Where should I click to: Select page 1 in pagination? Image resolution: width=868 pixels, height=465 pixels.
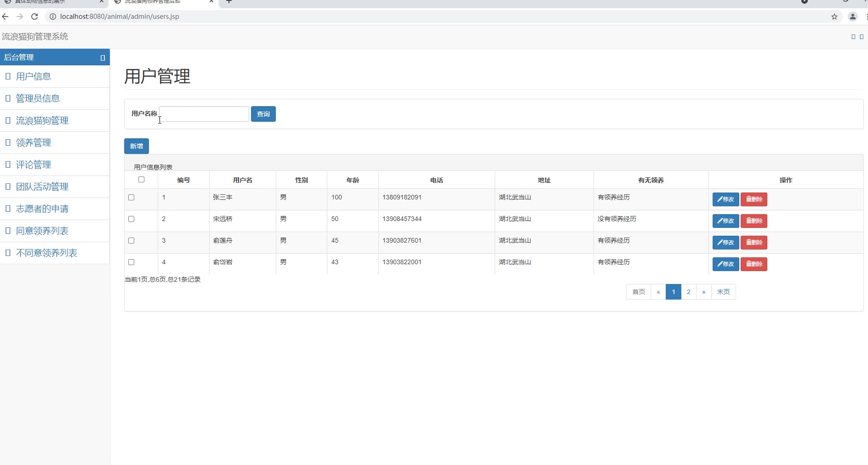coord(674,292)
